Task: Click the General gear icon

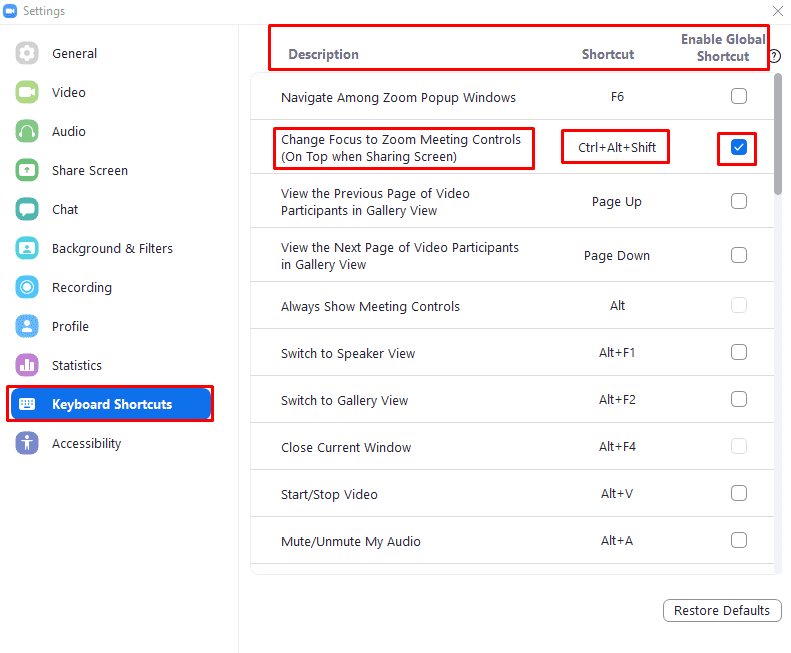Action: (27, 53)
